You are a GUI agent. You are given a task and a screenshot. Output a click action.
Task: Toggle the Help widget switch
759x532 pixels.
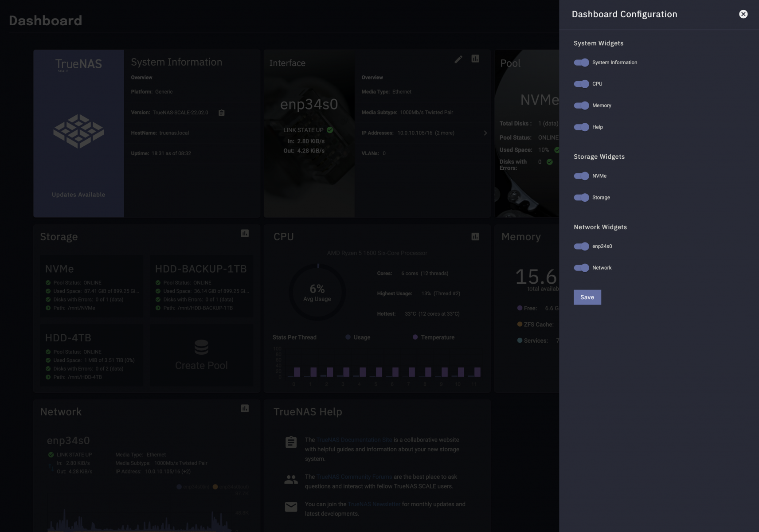(x=581, y=127)
